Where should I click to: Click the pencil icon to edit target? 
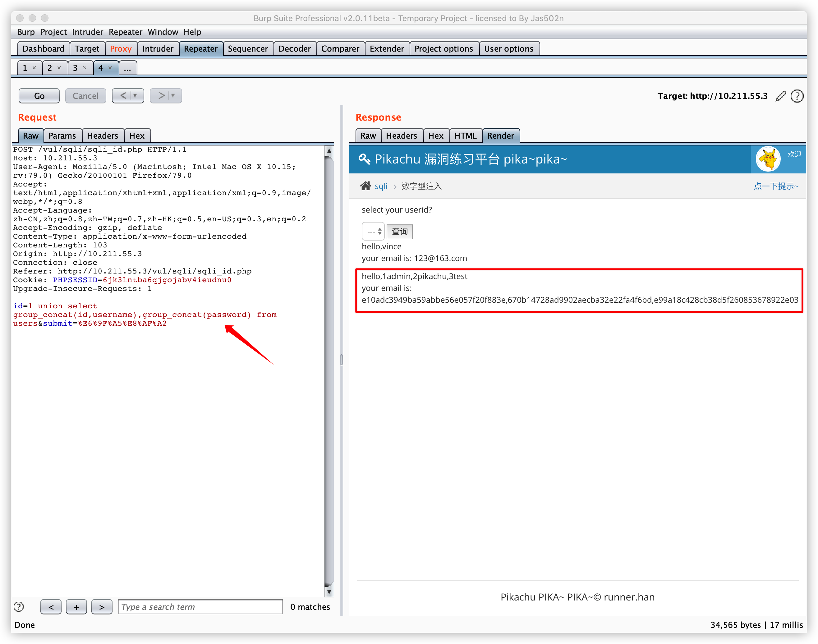781,96
